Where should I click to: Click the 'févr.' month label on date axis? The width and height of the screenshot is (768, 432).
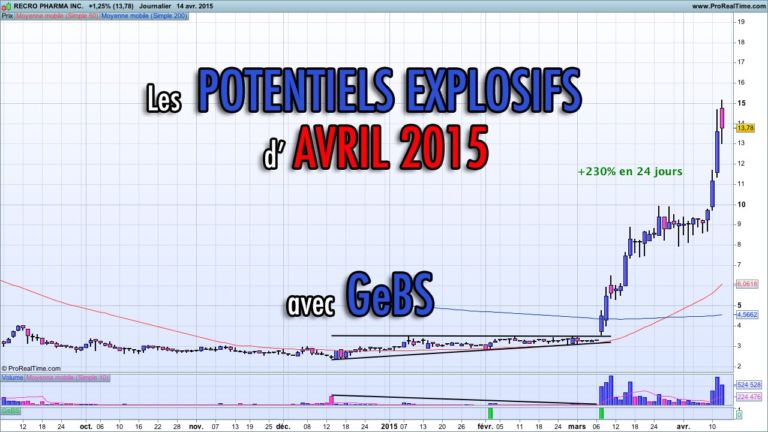pyautogui.click(x=485, y=427)
